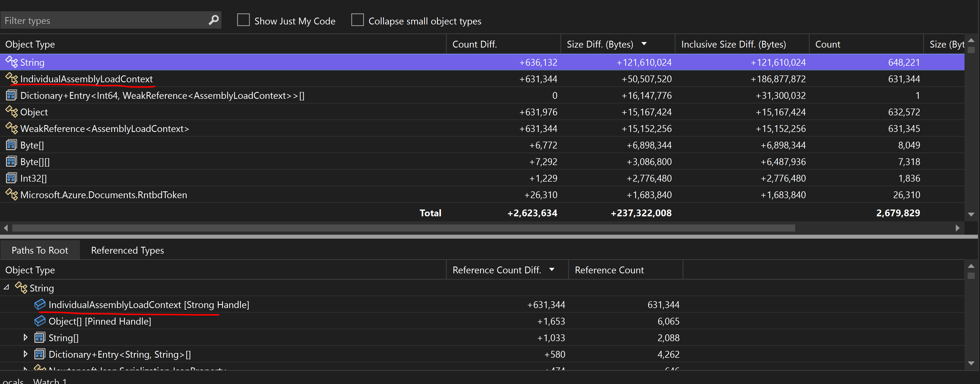Select the Object[] [Pinned Handle] row text
The width and height of the screenshot is (980, 384).
[100, 321]
